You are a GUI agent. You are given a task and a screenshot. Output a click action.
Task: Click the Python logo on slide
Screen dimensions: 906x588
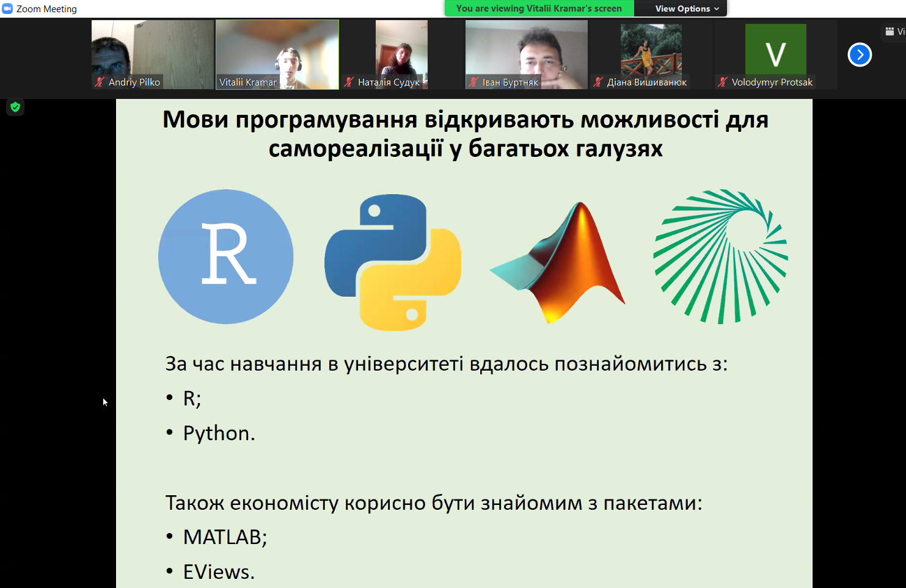click(x=393, y=263)
